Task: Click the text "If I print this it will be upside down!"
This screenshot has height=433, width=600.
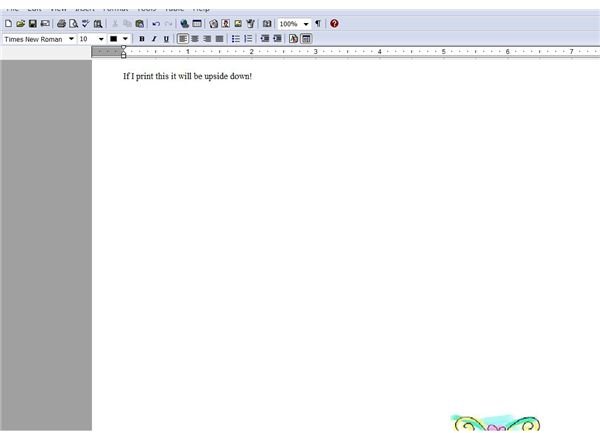Action: click(188, 76)
